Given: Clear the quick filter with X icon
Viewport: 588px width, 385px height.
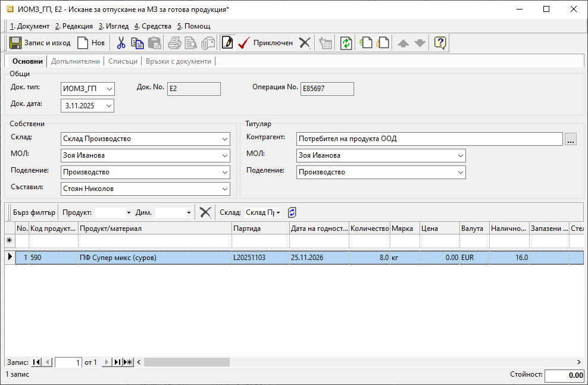Looking at the screenshot, I should [205, 212].
